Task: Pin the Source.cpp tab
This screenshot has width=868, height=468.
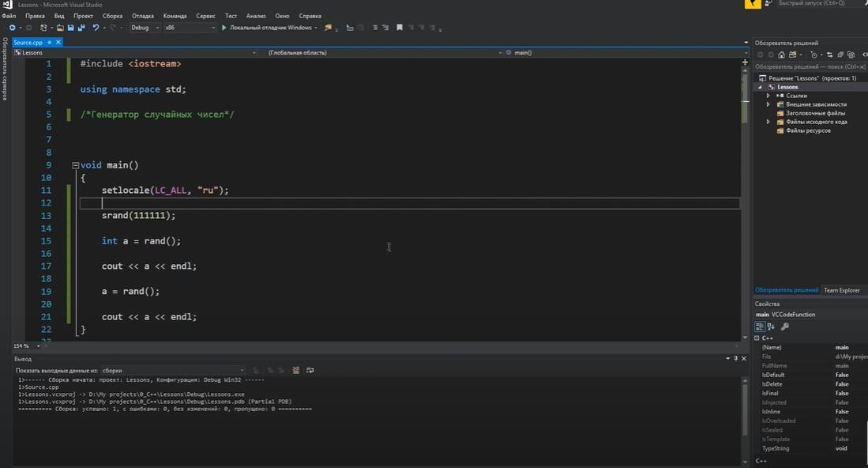Action: 49,42
